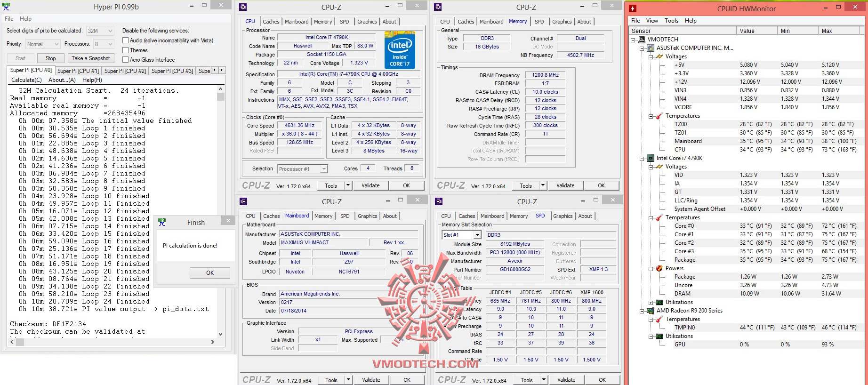Click the Voltages icon under ASUSTeK node
Viewport: 868px width, 385px height.
(x=659, y=56)
